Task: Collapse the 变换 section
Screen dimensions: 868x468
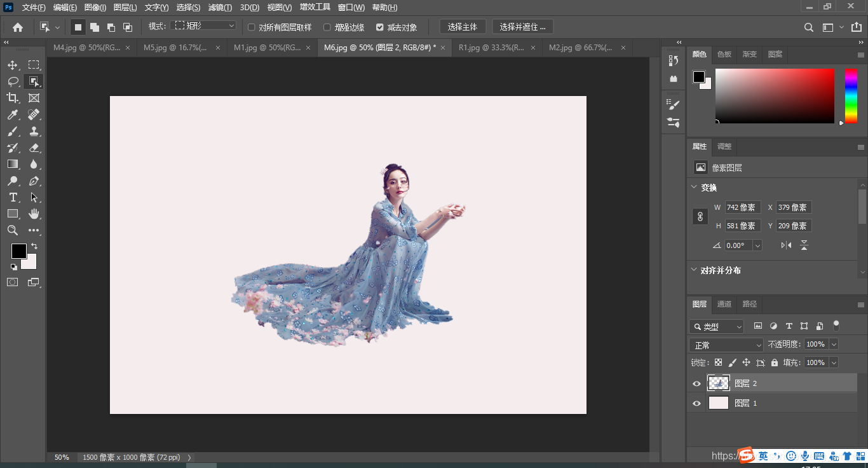Action: point(694,187)
